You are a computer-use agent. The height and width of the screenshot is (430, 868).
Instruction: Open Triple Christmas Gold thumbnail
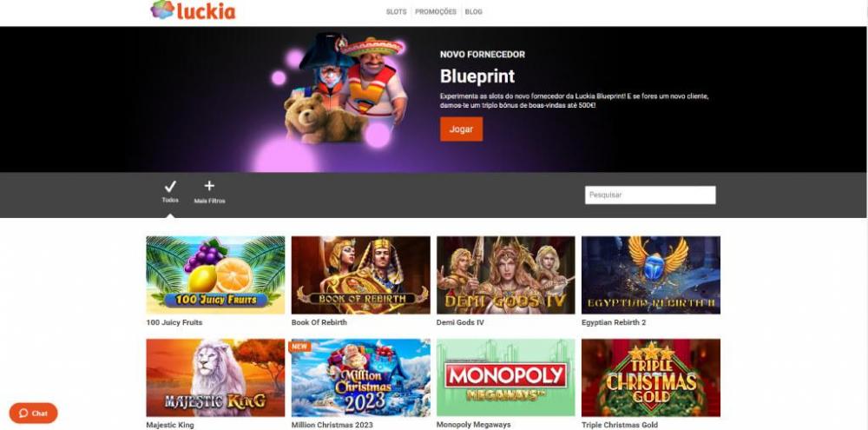[650, 377]
